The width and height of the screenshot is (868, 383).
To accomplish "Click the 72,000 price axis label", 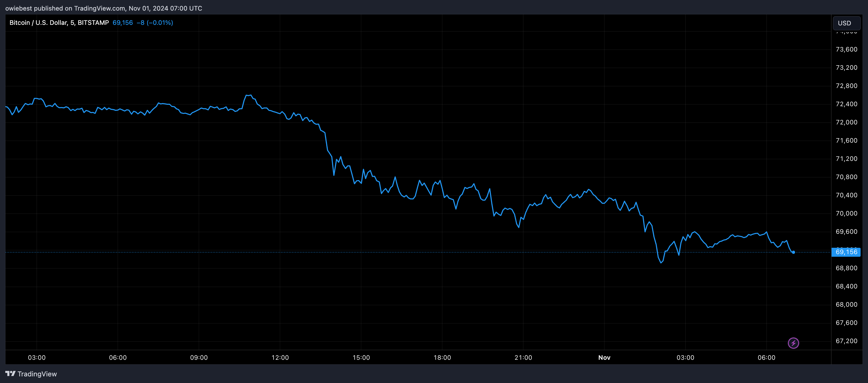I will click(846, 122).
